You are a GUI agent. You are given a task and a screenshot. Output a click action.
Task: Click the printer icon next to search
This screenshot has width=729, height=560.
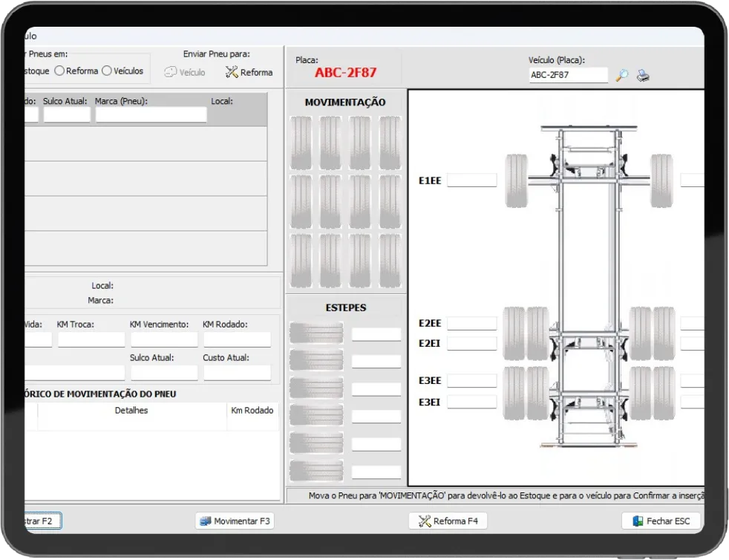[x=643, y=75]
